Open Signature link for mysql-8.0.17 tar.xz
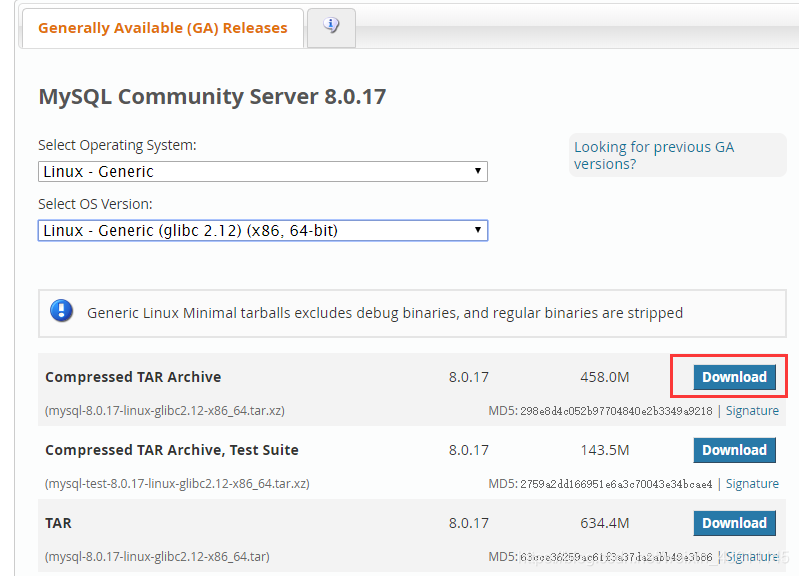The width and height of the screenshot is (799, 576). coord(752,411)
